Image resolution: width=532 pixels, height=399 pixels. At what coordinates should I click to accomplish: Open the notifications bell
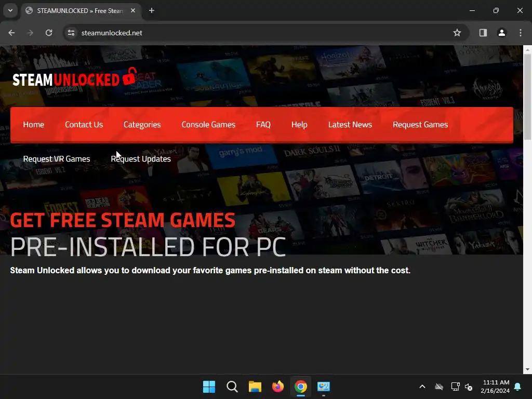[518, 387]
